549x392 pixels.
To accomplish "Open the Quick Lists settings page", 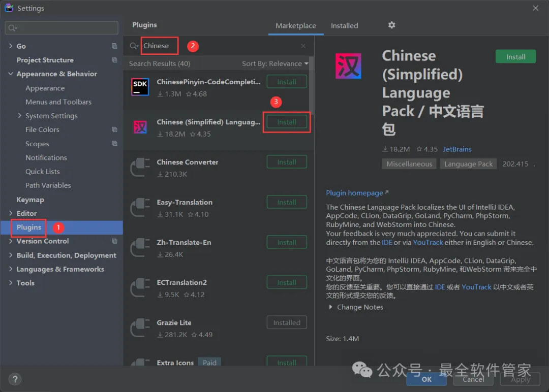I will pos(43,171).
